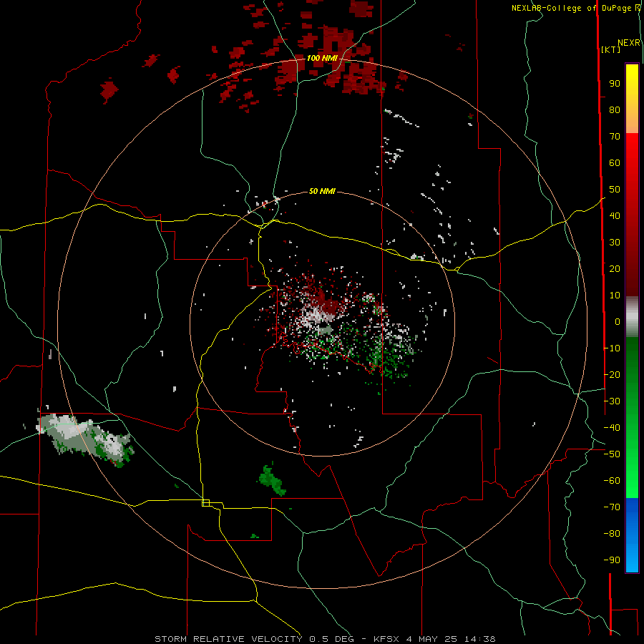This screenshot has width=644, height=644.
Task: Click the solid green echo blob south of center
Action: [x=272, y=479]
